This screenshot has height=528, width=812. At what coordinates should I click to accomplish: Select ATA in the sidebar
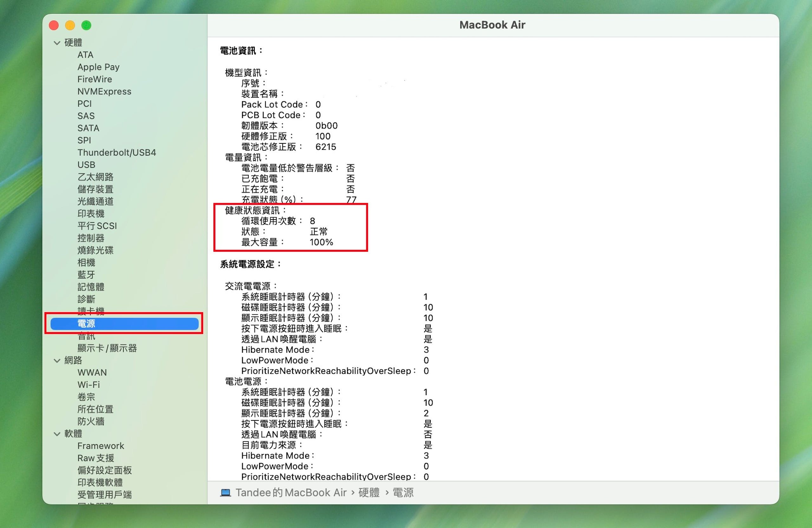tap(85, 55)
